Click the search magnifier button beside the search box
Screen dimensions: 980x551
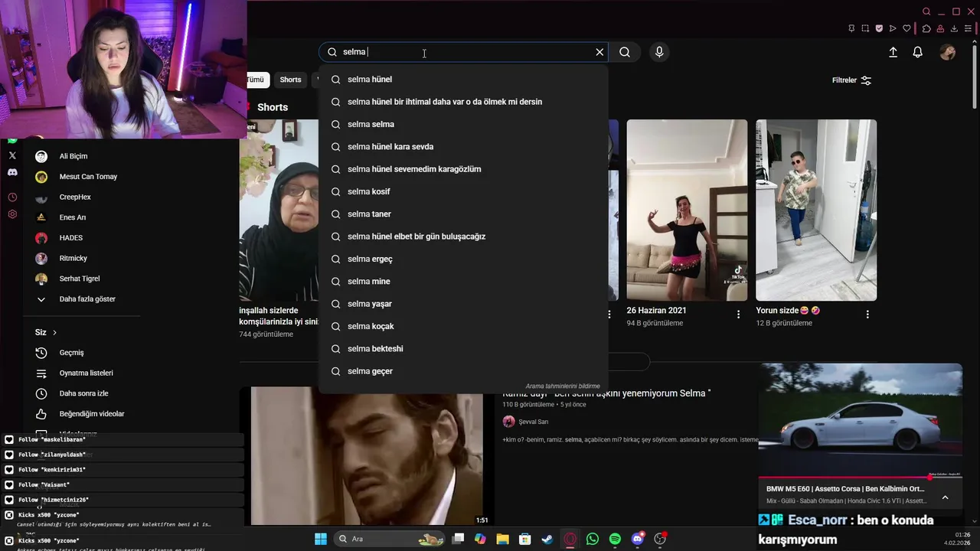point(625,52)
